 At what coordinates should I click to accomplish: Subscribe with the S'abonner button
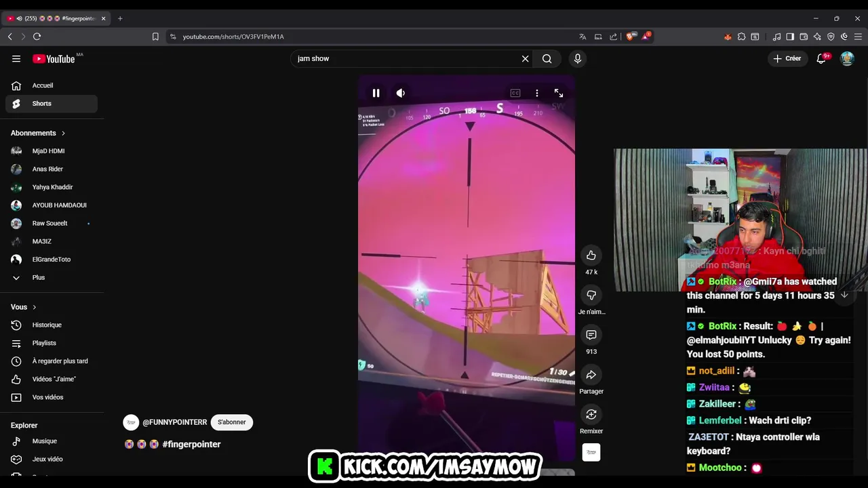click(x=232, y=422)
